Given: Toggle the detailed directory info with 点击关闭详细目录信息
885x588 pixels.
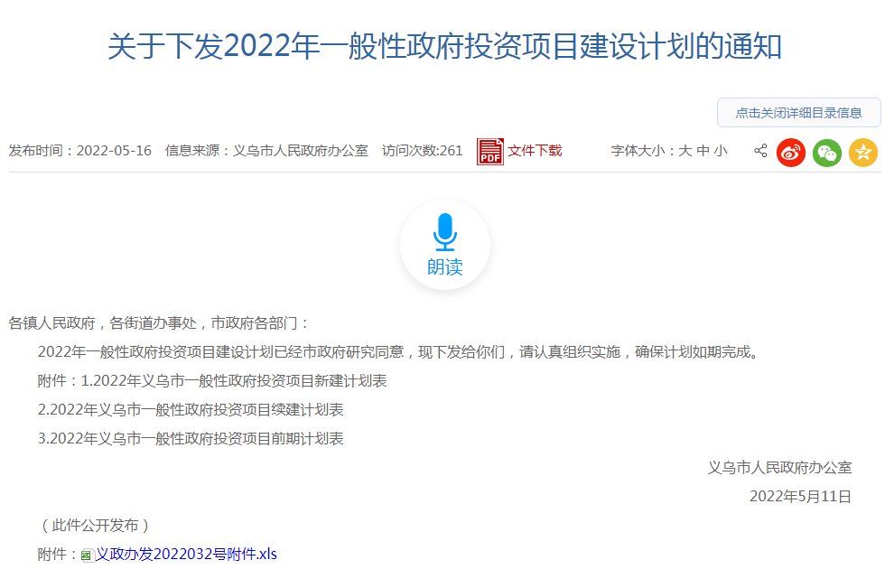Looking at the screenshot, I should point(798,113).
